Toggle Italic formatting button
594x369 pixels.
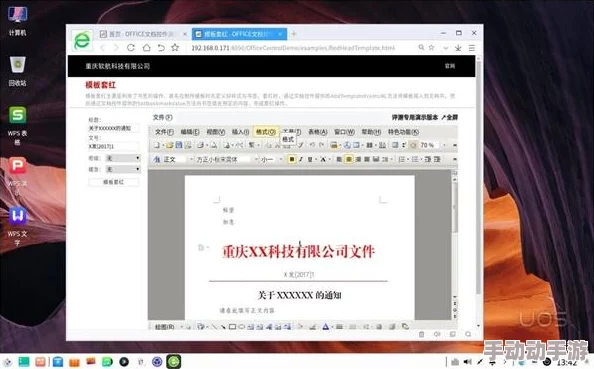[x=301, y=159]
